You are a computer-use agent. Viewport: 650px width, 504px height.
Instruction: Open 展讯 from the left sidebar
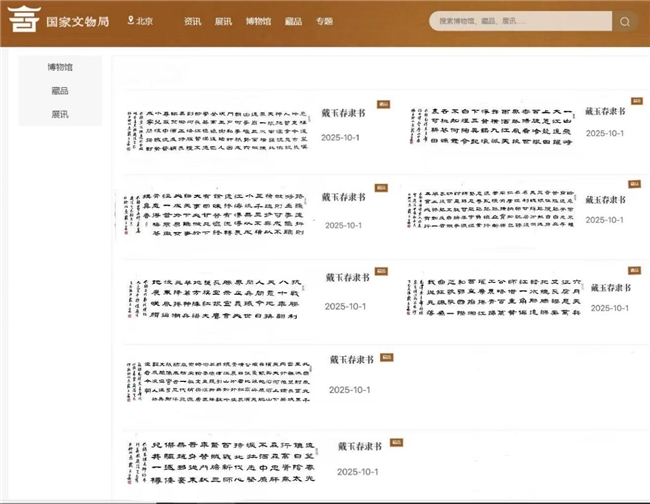60,115
